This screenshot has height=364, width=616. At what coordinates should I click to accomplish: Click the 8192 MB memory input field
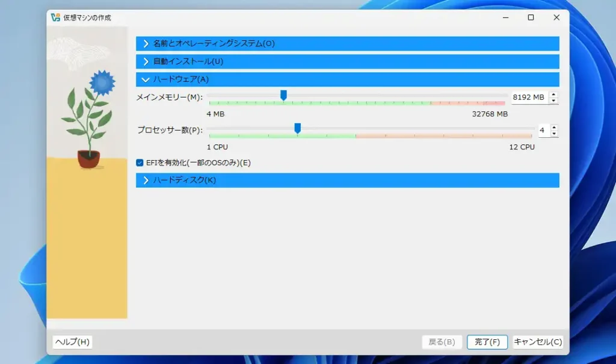529,97
